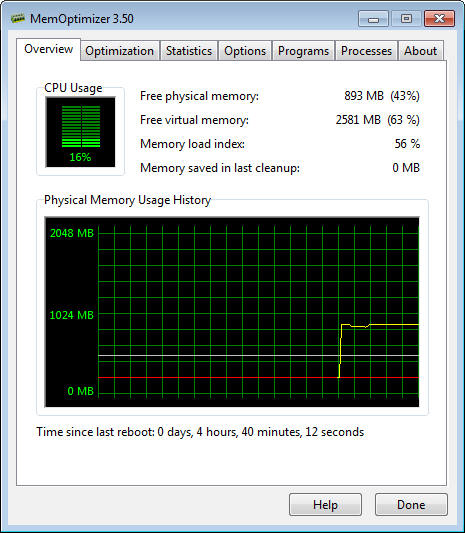Click the CPU Usage green bar meter
Screen dimensions: 465x533
click(81, 126)
